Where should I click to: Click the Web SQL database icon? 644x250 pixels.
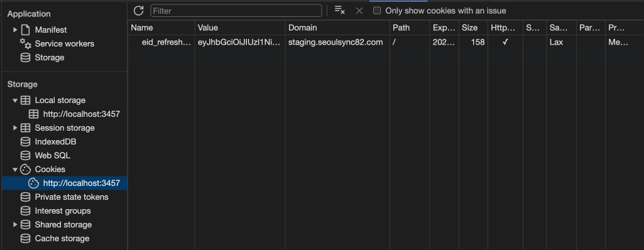tap(26, 156)
